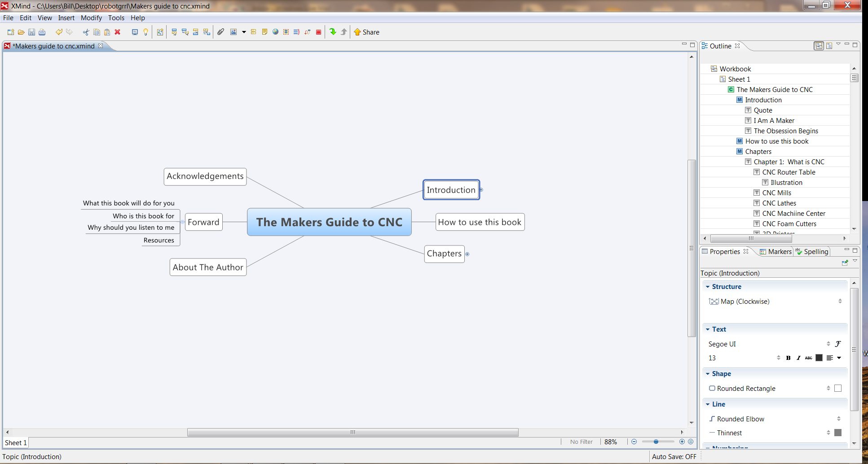Screen dimensions: 868x464
Task: Click the Boundary dashed box icon
Action: [286, 32]
